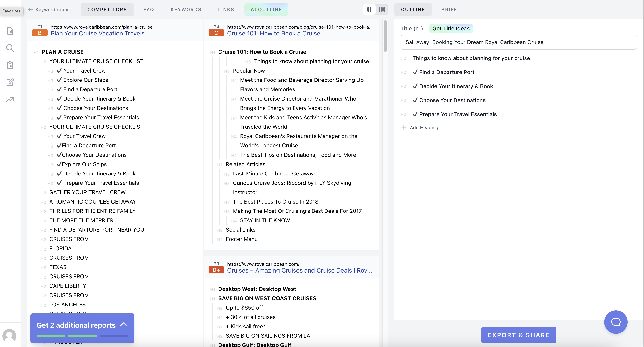Click the Favorites tooltip label

pyautogui.click(x=11, y=11)
